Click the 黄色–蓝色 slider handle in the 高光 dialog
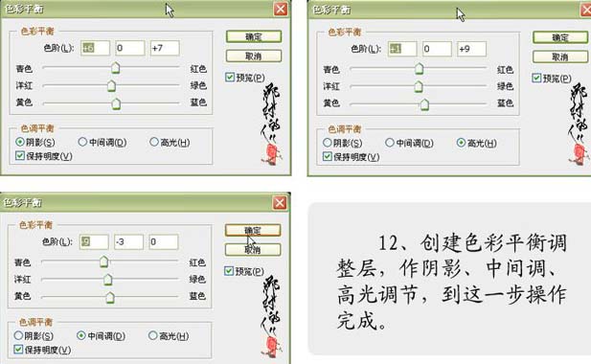Viewport: 591px width, 364px height. [424, 104]
